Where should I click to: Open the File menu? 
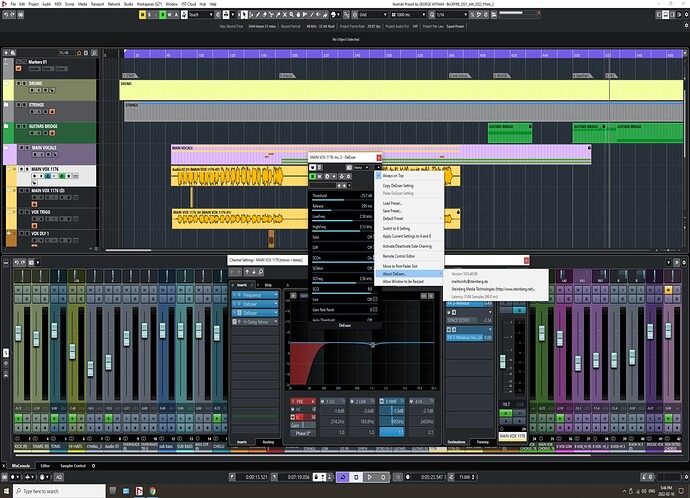(x=13, y=4)
